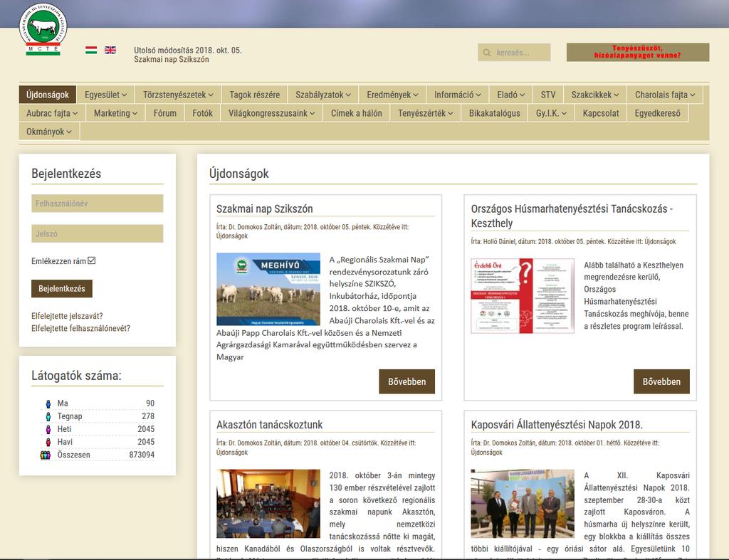This screenshot has height=560, width=729.
Task: Click the Tenyészüszőt, hízóalapanyagot venne? banner
Action: coord(637,52)
